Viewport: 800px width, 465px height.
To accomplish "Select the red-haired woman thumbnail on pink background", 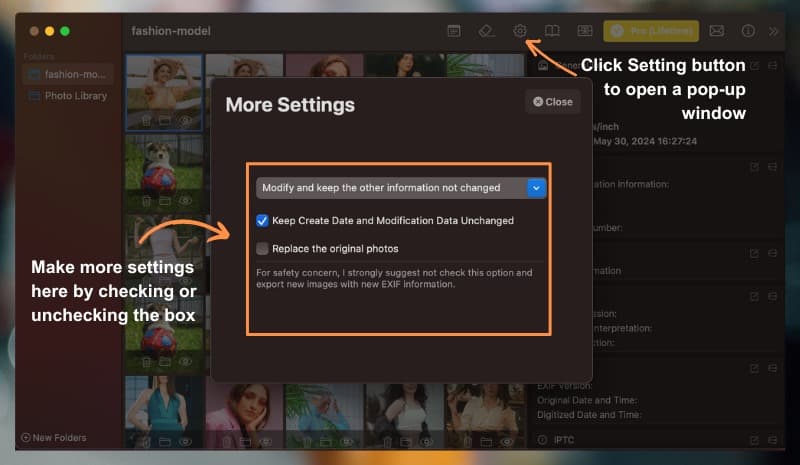I will click(324, 65).
